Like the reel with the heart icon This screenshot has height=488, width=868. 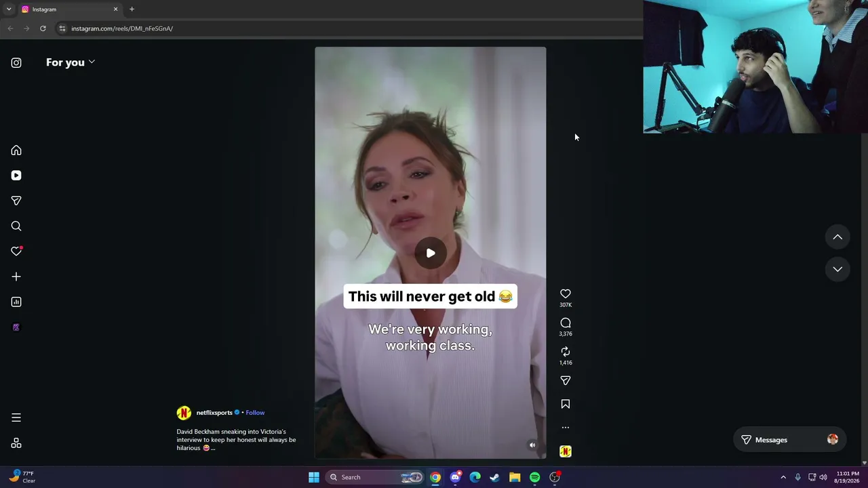566,293
